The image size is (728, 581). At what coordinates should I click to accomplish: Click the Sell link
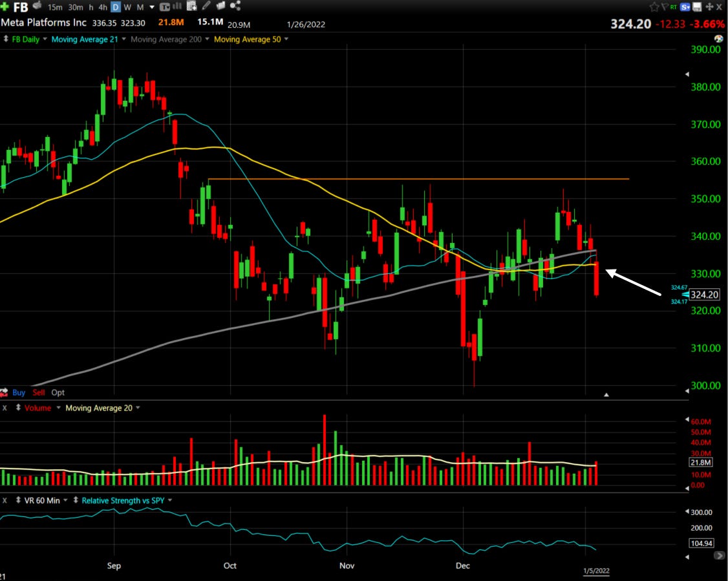(39, 392)
